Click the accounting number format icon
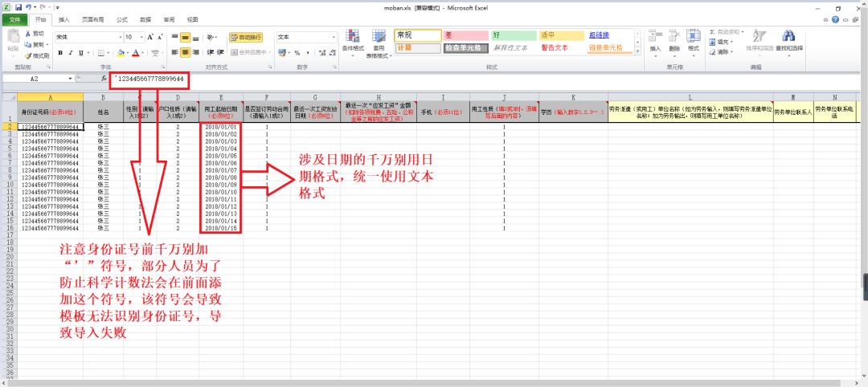Screen dimensions: 868x387 282,52
